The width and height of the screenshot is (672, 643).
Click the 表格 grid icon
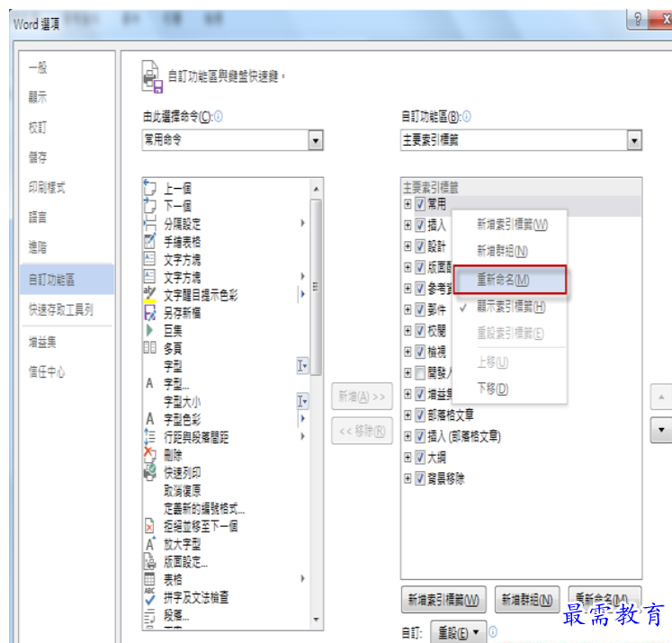click(x=149, y=579)
